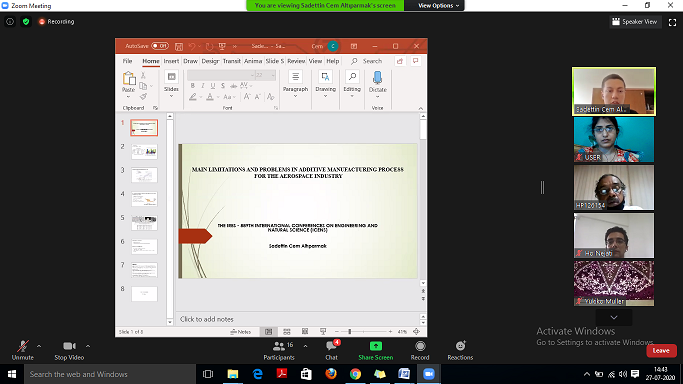The height and width of the screenshot is (384, 683).
Task: Expand the View Options dropdown
Action: point(438,6)
